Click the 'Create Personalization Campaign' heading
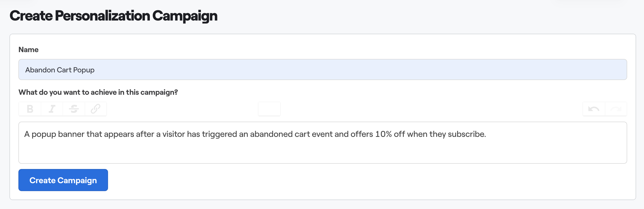This screenshot has width=644, height=209. point(114,16)
